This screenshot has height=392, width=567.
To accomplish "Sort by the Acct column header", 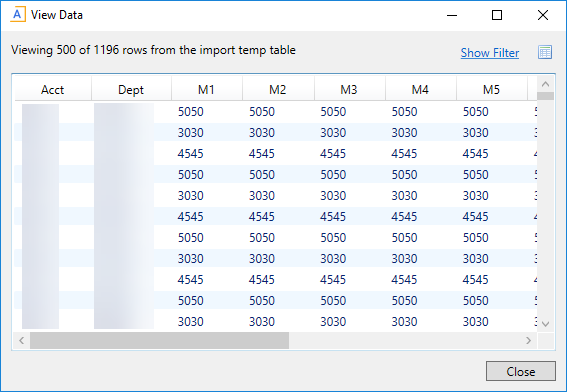I will (x=53, y=89).
